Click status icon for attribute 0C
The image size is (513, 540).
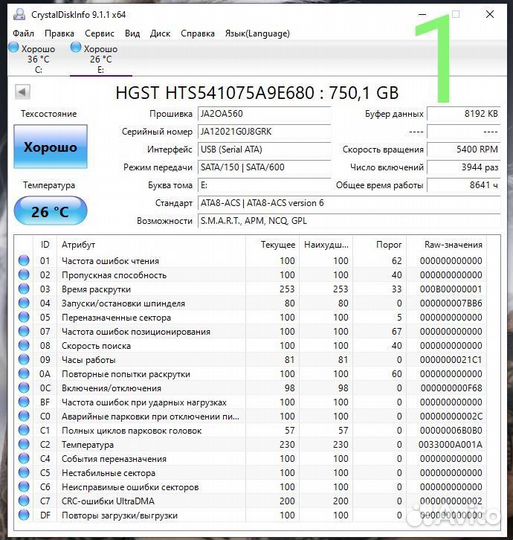click(24, 388)
